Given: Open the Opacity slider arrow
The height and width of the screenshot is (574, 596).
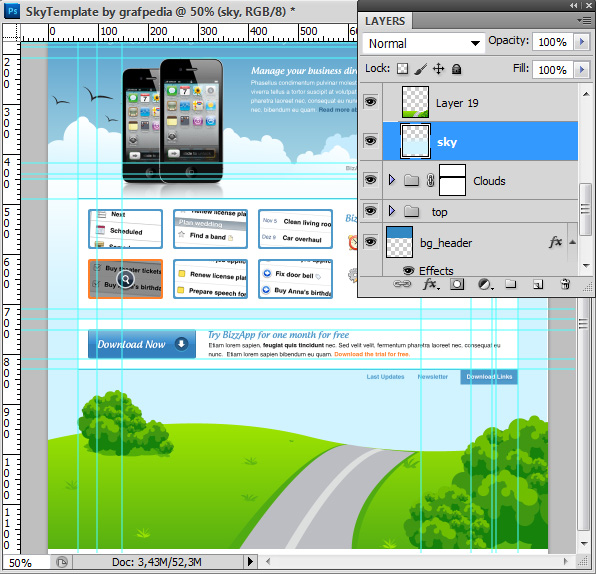Looking at the screenshot, I should (x=581, y=41).
